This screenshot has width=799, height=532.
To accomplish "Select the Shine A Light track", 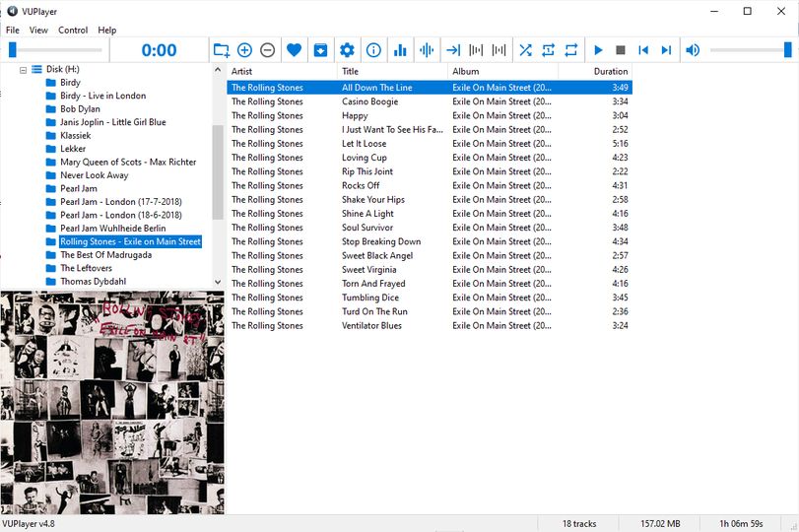I will (430, 214).
